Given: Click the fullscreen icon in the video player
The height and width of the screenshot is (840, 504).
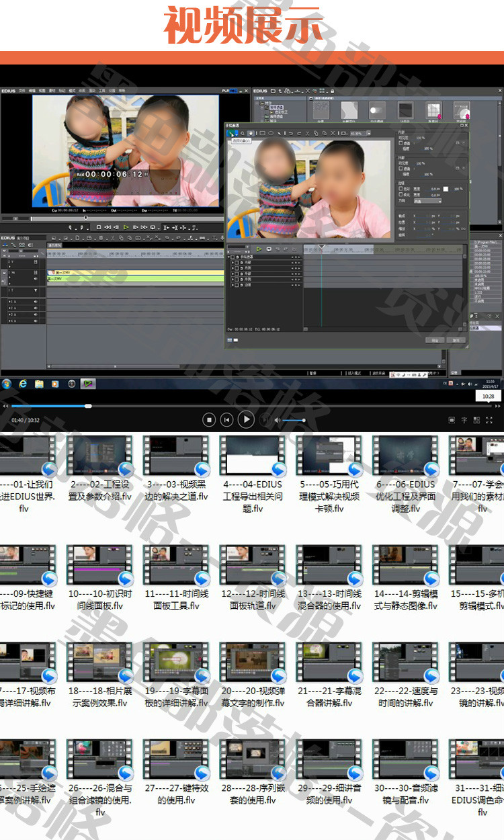Looking at the screenshot, I should (489, 420).
